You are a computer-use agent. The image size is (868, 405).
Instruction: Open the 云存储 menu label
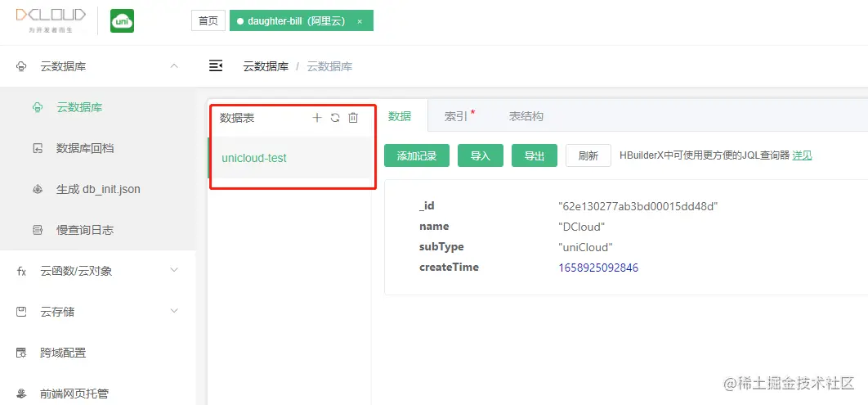click(x=57, y=312)
